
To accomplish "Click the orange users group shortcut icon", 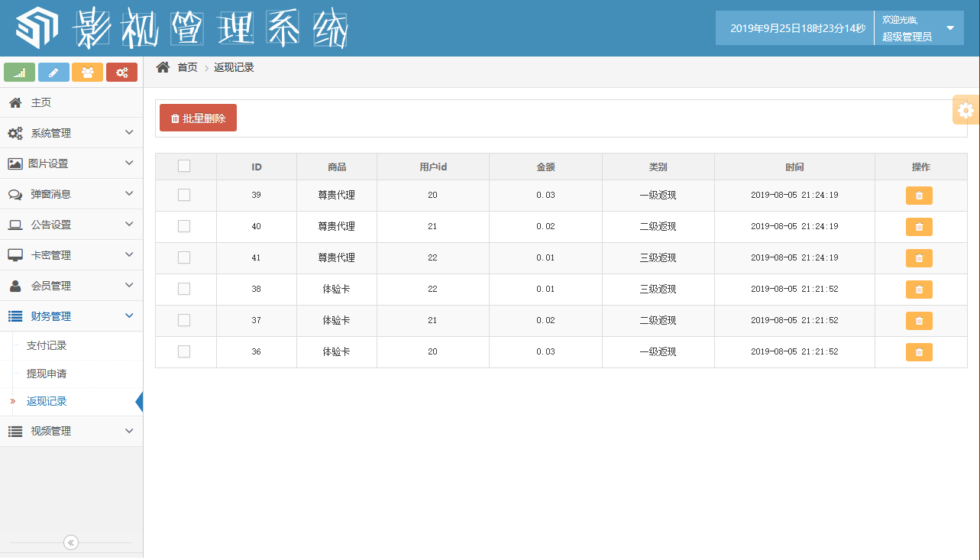I will pyautogui.click(x=88, y=73).
